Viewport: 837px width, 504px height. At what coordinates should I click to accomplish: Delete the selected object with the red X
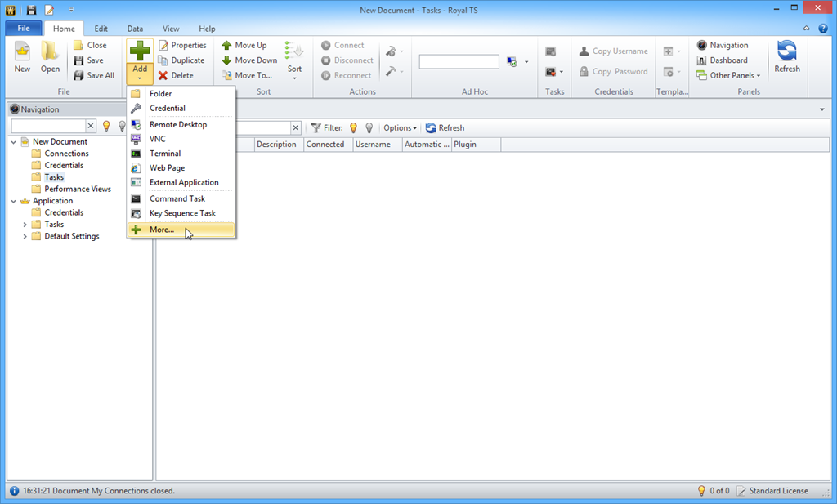pos(176,75)
